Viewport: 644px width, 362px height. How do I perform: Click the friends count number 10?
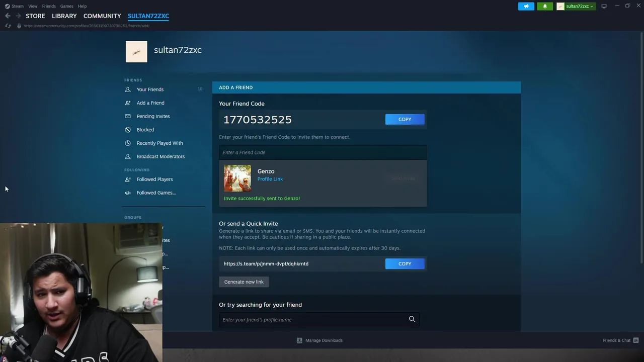200,89
